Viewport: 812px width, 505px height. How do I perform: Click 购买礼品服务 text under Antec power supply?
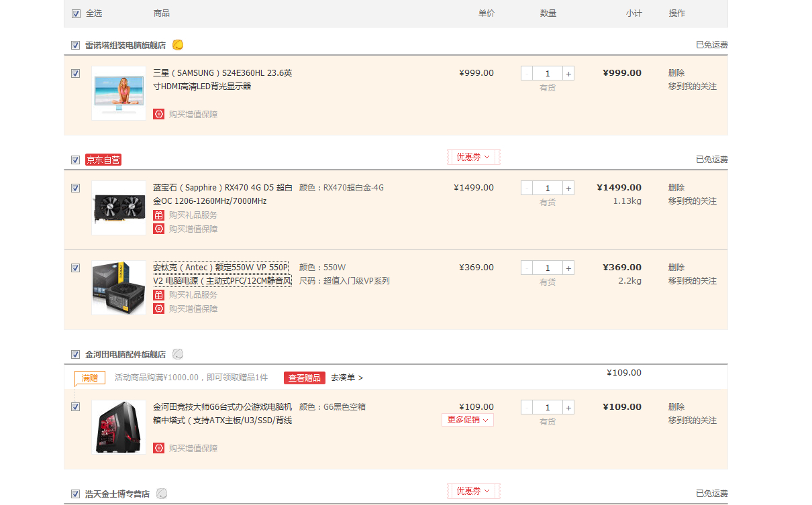click(193, 295)
